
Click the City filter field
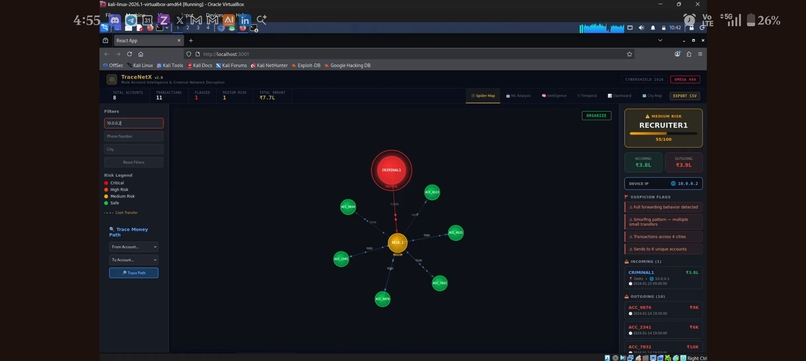[x=134, y=149]
